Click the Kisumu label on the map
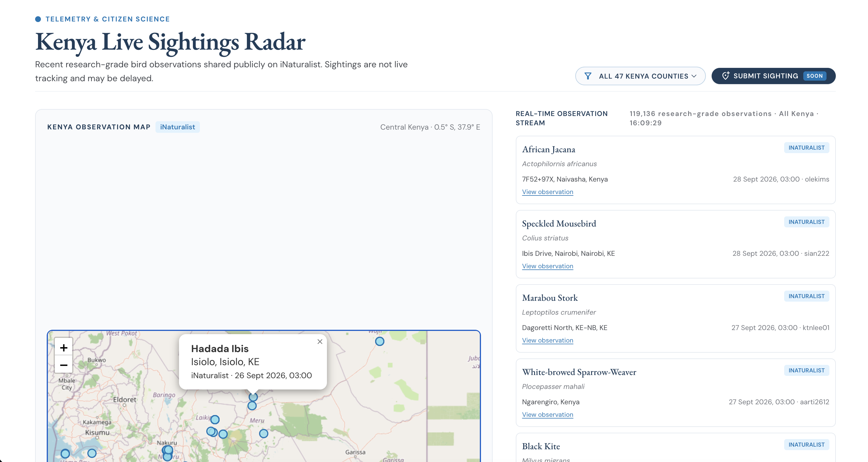Viewport: 868px width, 462px height. coord(97,433)
